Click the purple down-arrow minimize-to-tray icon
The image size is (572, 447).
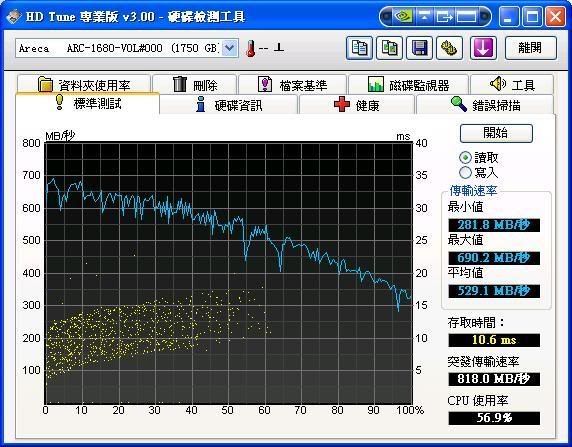(x=483, y=48)
